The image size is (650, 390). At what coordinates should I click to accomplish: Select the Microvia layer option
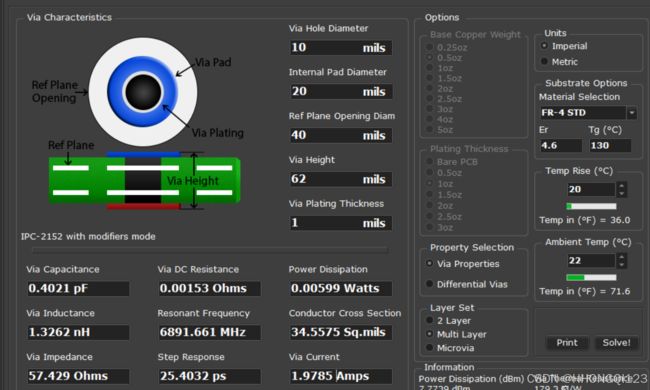point(429,348)
